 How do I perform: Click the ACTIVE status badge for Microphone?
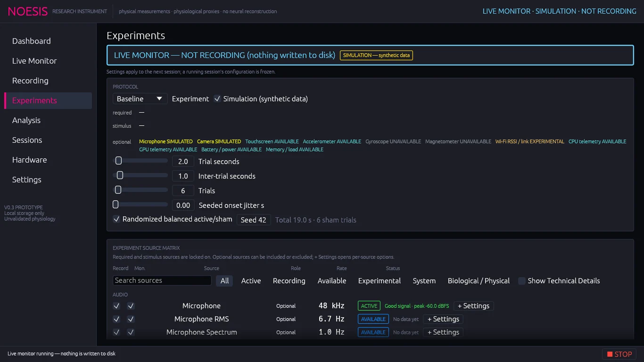coord(369,306)
